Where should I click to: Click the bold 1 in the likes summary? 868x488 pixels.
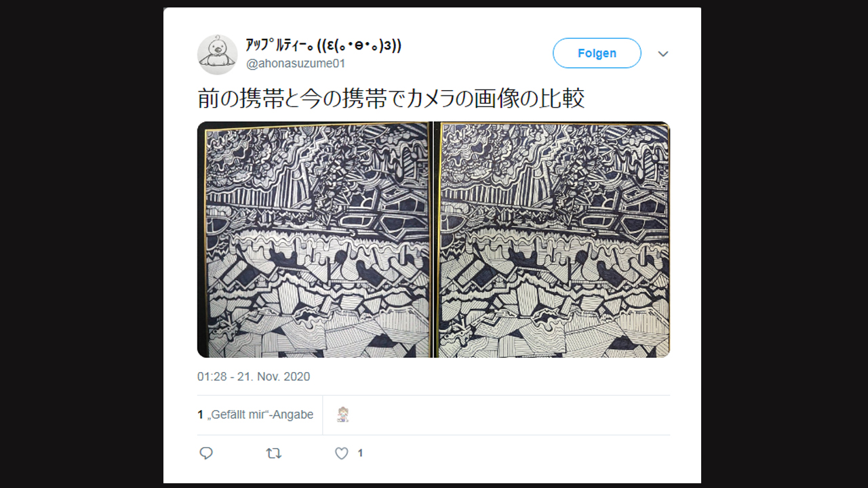click(x=201, y=415)
